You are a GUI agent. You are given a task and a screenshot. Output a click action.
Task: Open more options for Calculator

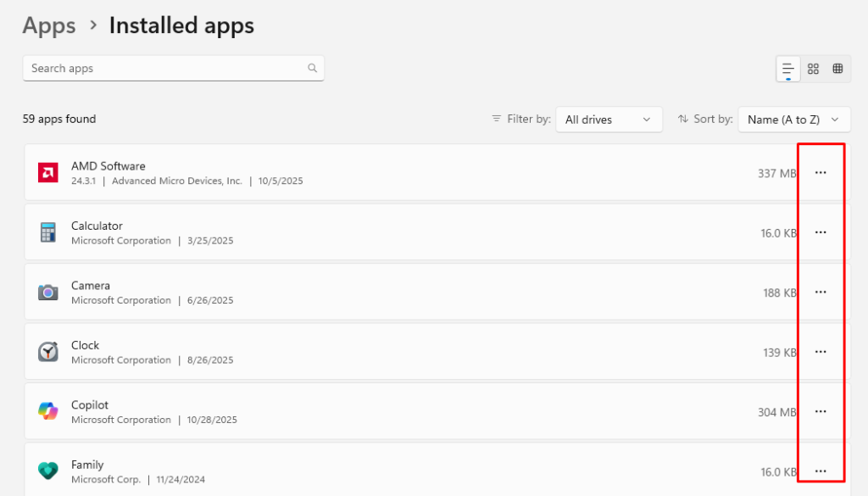[821, 232]
